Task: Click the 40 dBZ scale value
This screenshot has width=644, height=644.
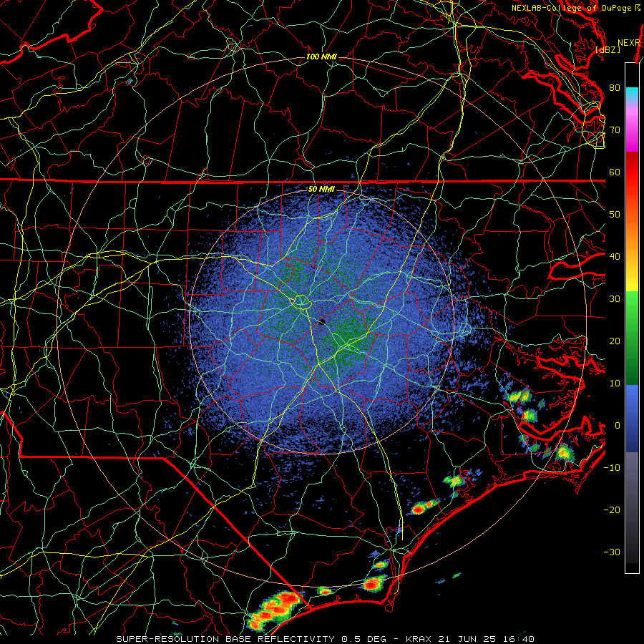Action: click(x=615, y=256)
